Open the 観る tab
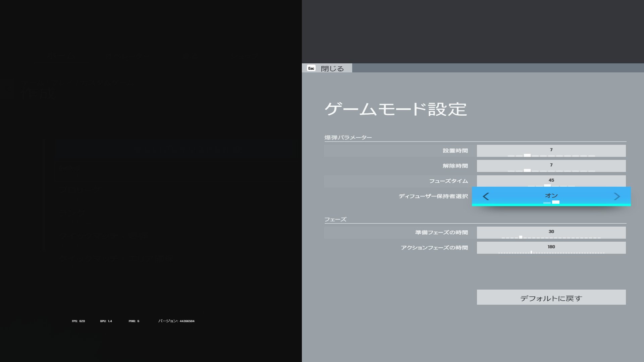The height and width of the screenshot is (362, 644). 190,56
